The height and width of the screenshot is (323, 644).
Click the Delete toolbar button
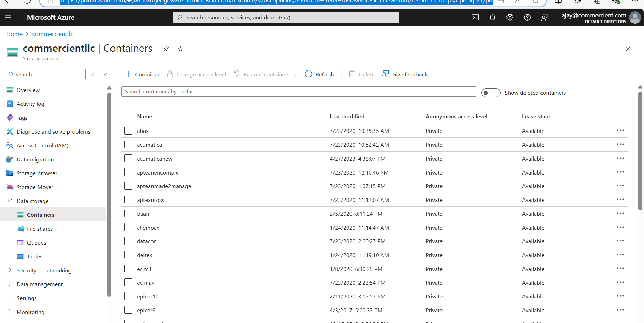pos(362,74)
